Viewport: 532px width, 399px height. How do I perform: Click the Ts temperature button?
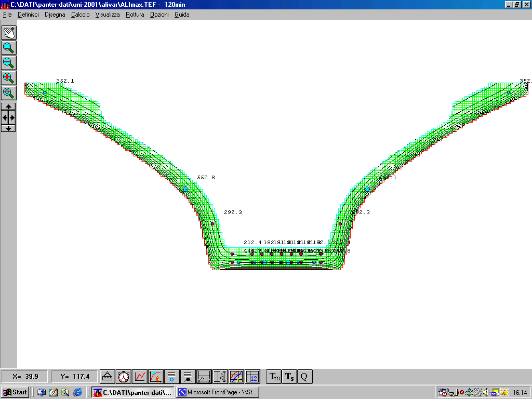click(289, 376)
